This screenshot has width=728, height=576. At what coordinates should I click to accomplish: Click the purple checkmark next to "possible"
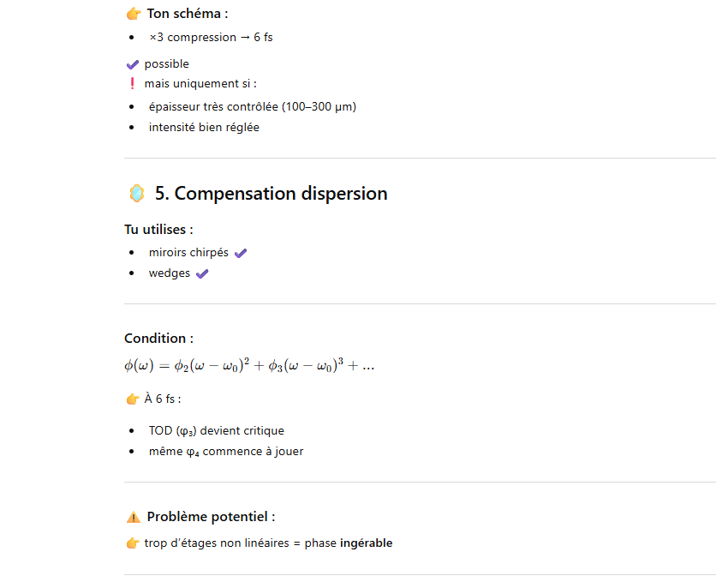(132, 64)
